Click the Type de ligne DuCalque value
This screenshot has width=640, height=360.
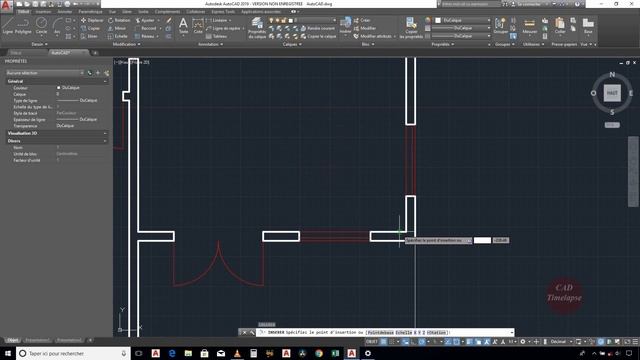[77, 100]
